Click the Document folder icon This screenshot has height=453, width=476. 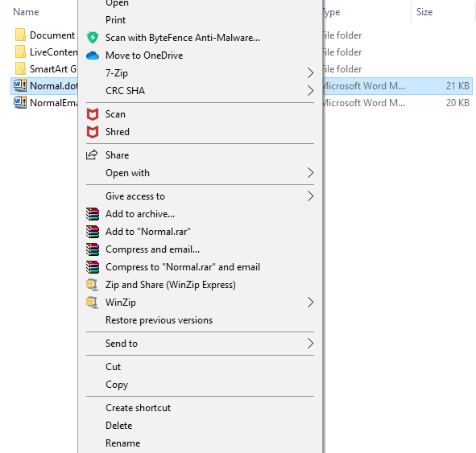pyautogui.click(x=20, y=35)
